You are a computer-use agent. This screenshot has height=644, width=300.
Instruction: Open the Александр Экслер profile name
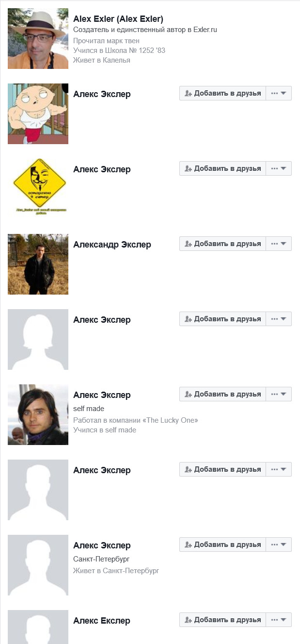coord(112,245)
